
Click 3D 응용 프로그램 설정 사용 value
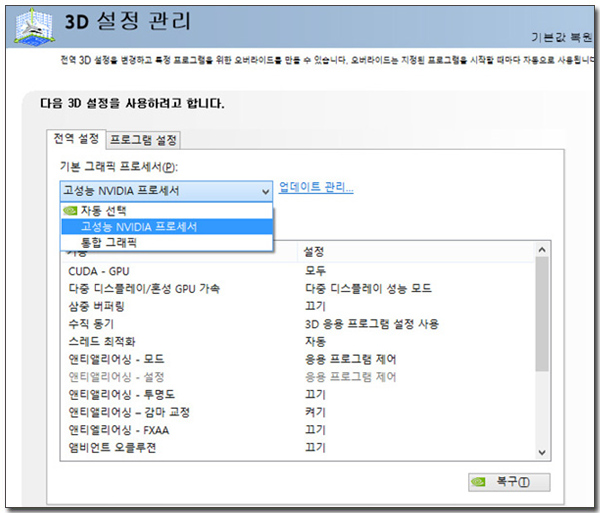(372, 324)
